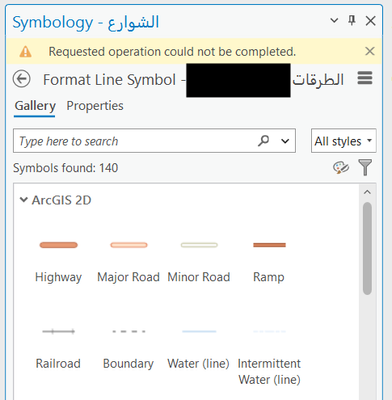
Task: Open the funnel filter icon
Action: pos(365,167)
